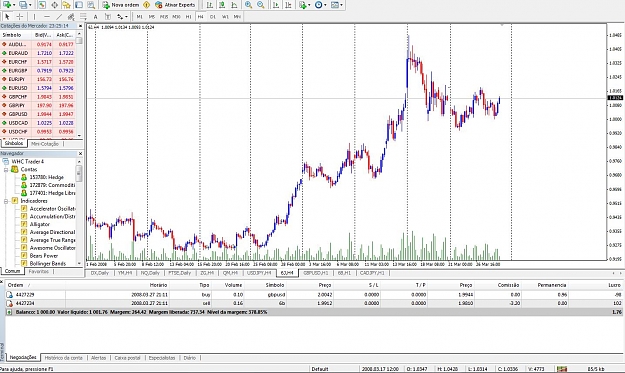625x373 pixels.
Task: Switch to Mini-Cotação tab
Action: [x=45, y=144]
